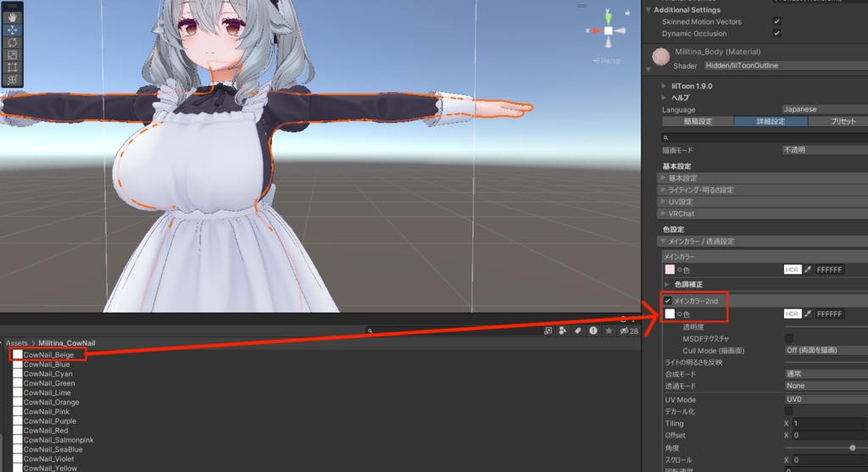Toggle Skinned Motion Vectors checkbox
868x472 pixels.
(x=776, y=21)
